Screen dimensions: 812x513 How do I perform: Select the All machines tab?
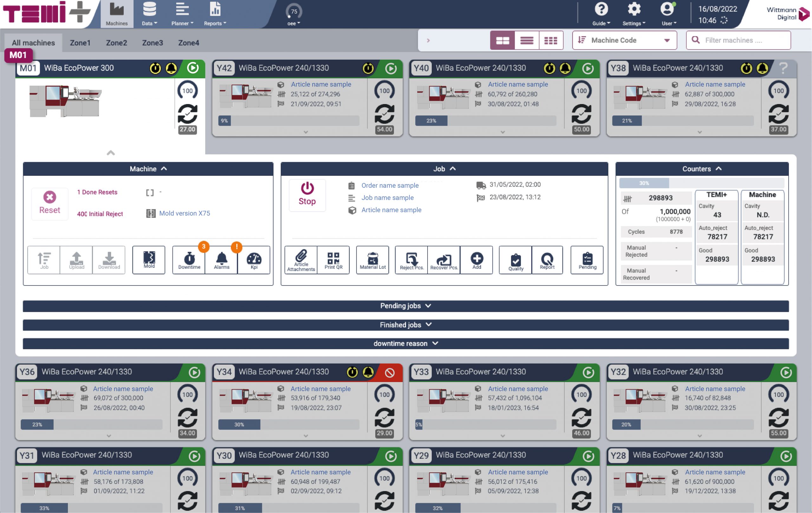tap(33, 43)
